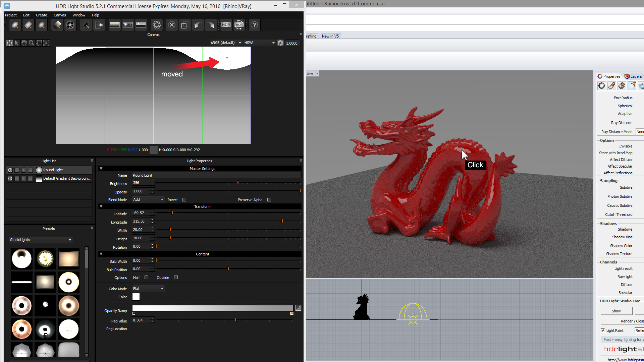The width and height of the screenshot is (644, 362).
Task: Switch to the Layers tab in Rhino
Action: click(633, 76)
